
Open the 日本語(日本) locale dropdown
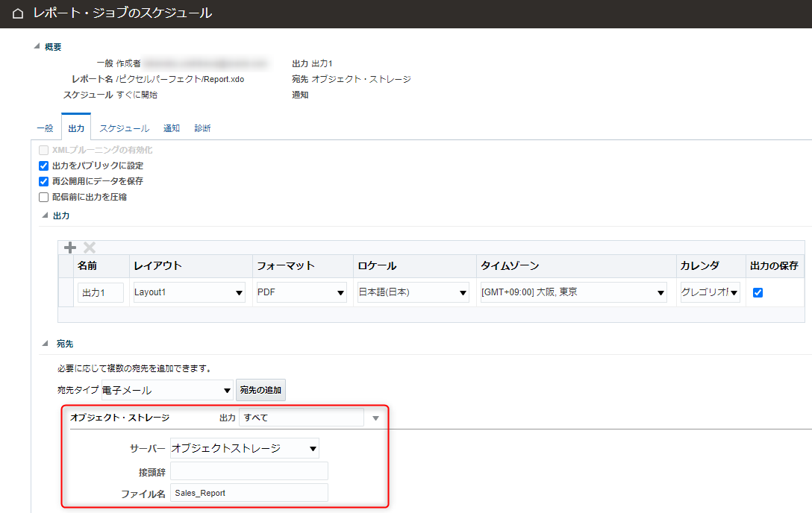413,292
